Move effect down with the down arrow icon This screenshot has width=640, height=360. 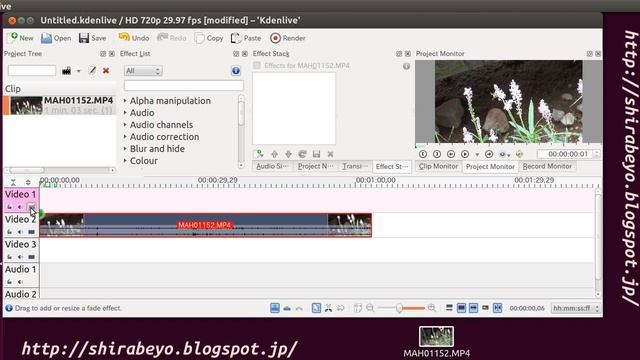(x=288, y=154)
